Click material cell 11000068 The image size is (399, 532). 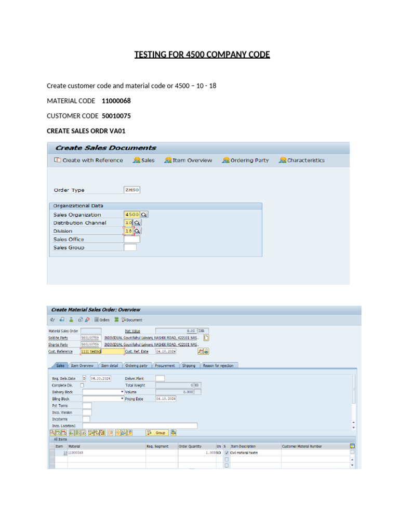pos(107,453)
